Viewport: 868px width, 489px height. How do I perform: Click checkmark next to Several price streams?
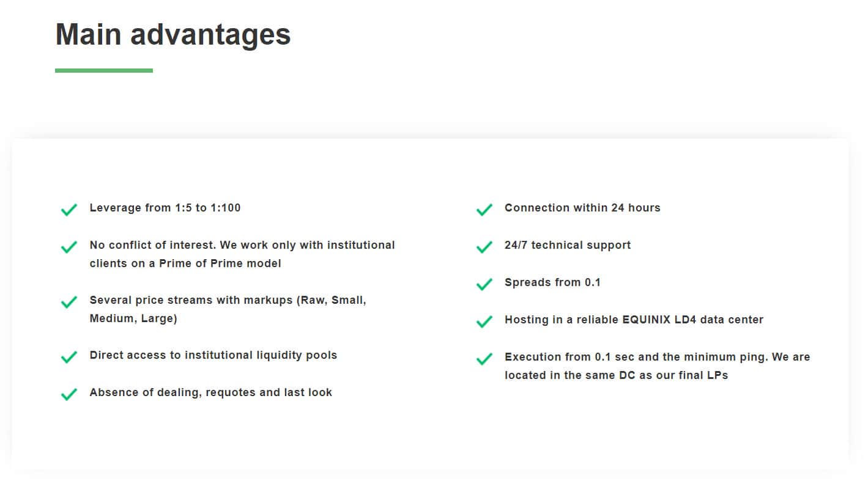[x=69, y=302]
